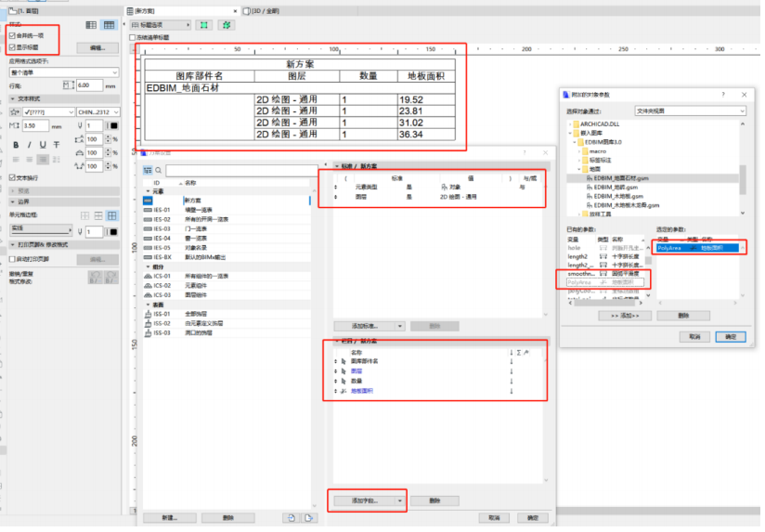This screenshot has width=765, height=532.
Task: Select the highlighted second table style icon
Action: [x=109, y=25]
